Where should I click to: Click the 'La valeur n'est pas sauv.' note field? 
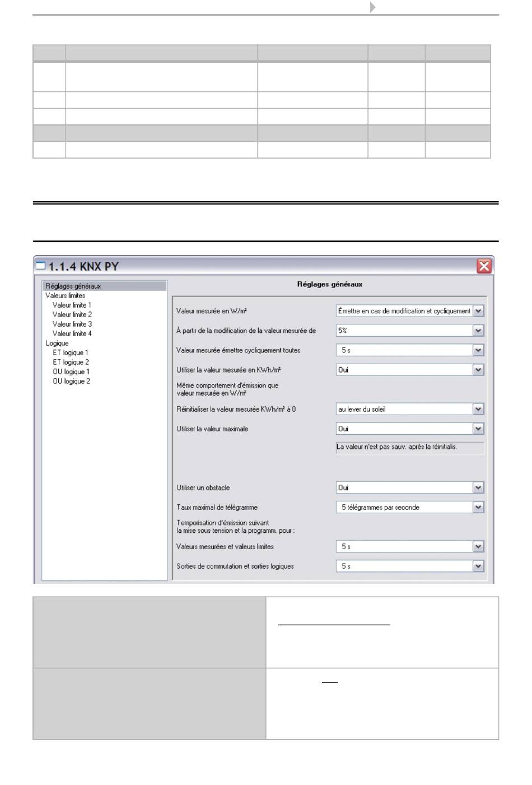410,447
